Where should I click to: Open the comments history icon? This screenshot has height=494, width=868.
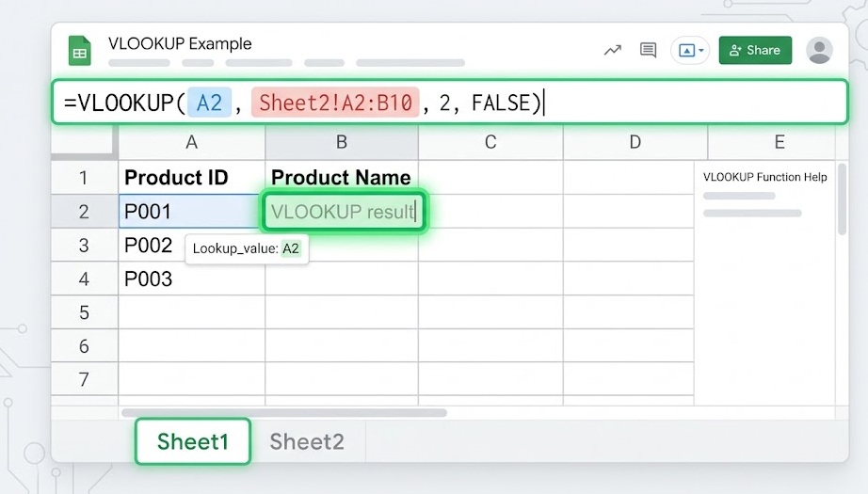(648, 50)
